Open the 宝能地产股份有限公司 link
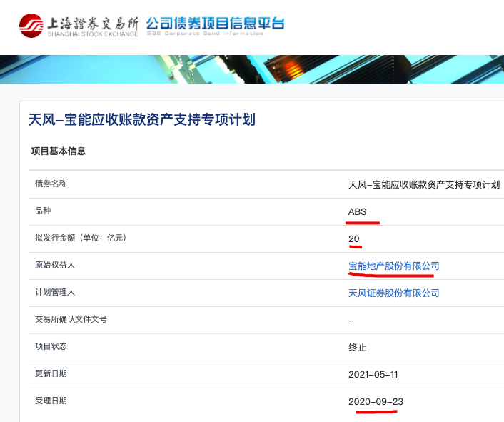Screen dimensions: 504x422 (x=394, y=266)
